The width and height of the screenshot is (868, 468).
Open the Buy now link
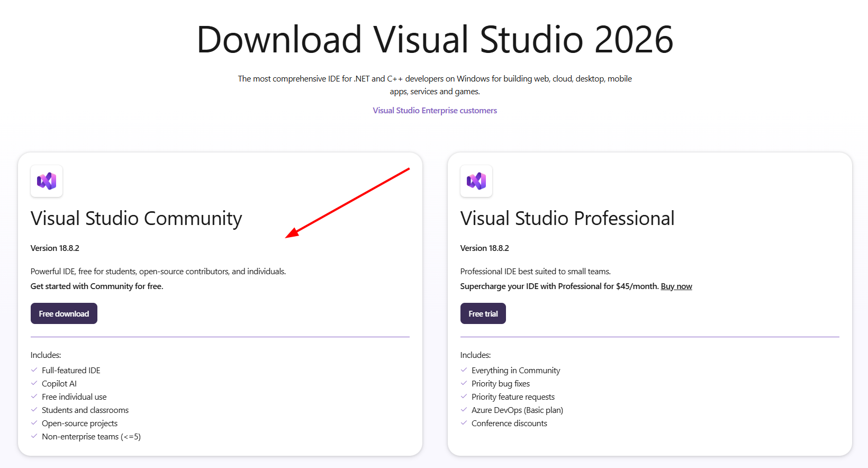[676, 286]
